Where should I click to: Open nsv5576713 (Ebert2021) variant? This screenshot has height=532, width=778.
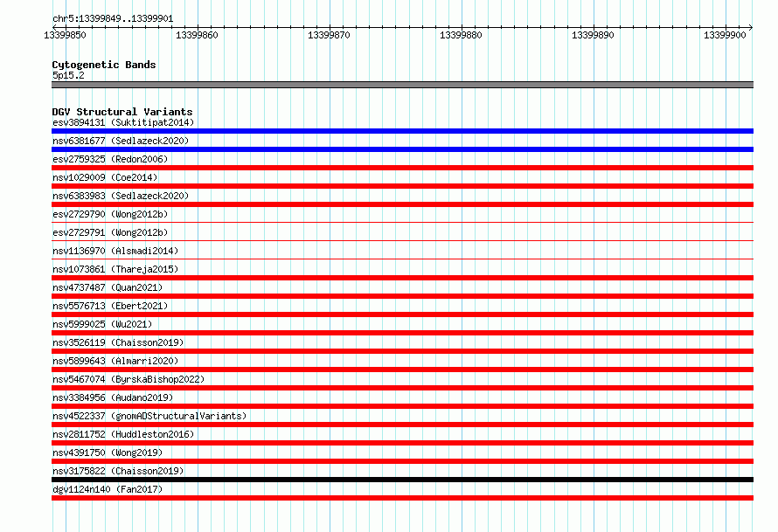pos(110,306)
